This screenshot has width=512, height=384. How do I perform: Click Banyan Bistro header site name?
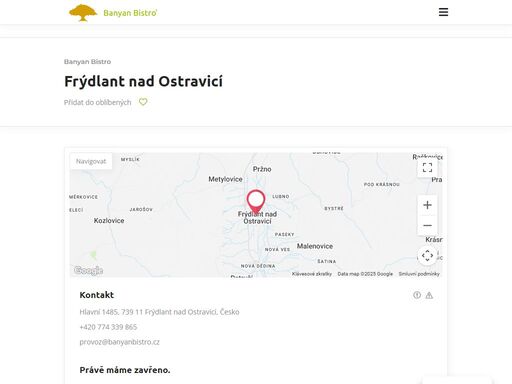click(x=130, y=13)
